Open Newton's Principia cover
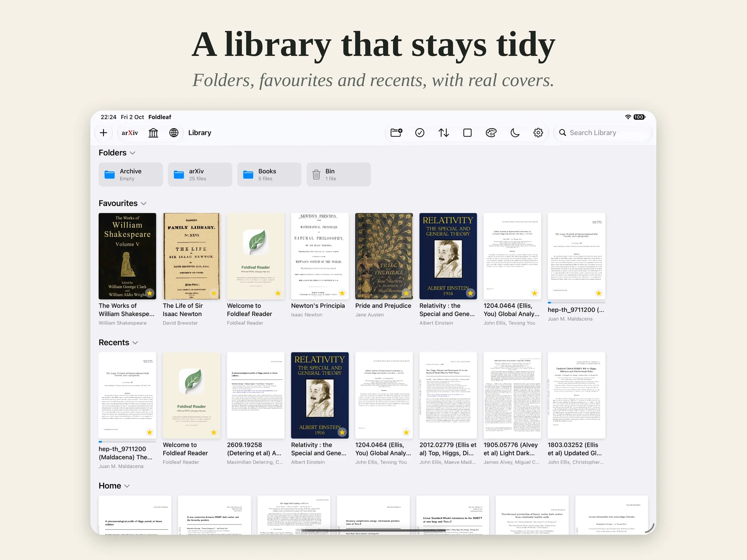Screen dimensions: 747x560 [x=320, y=256]
